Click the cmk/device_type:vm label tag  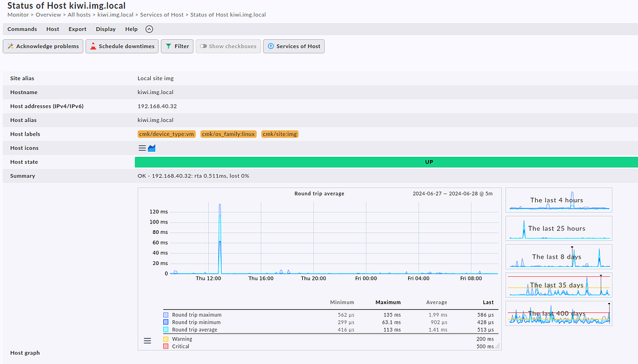166,134
